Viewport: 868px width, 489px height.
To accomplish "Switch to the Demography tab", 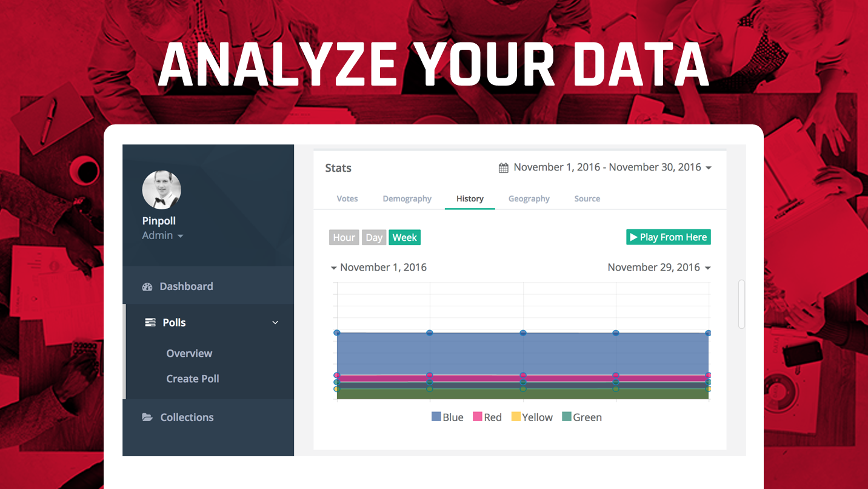I will 407,198.
